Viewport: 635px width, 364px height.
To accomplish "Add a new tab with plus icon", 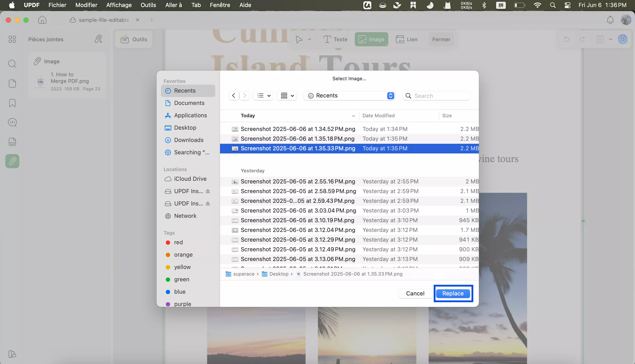I will 152,20.
